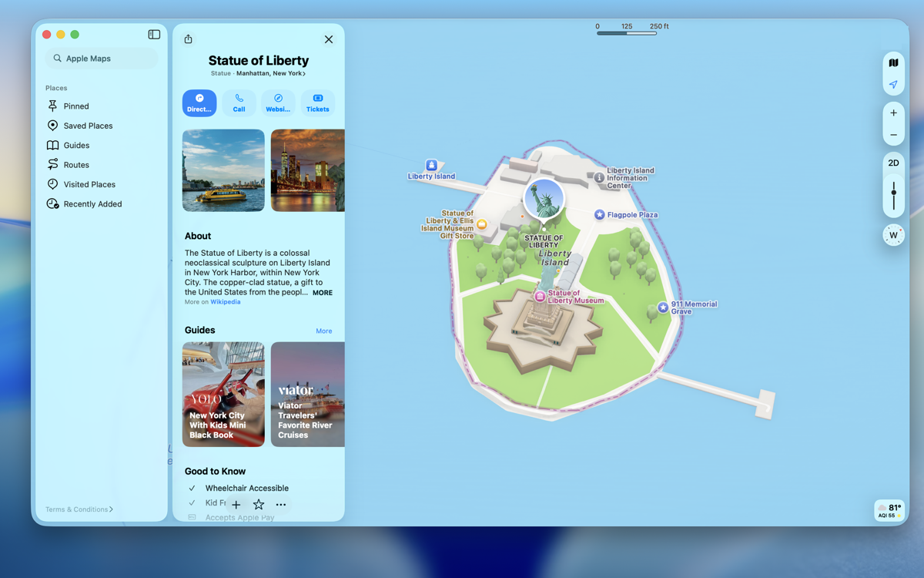924x578 pixels.
Task: Switch map to 2D view
Action: [x=893, y=163]
